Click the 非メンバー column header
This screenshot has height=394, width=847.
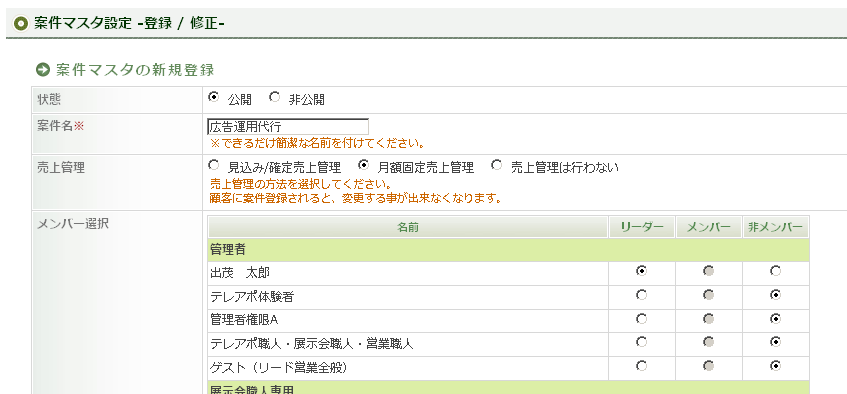775,227
